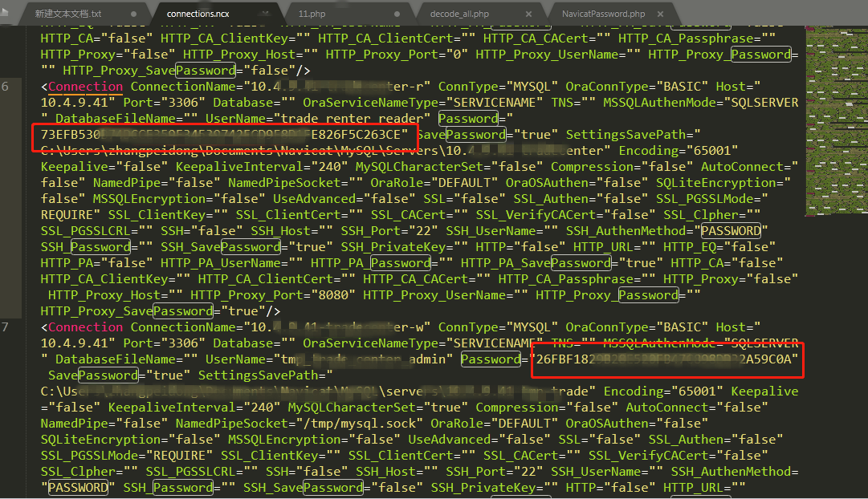The image size is (868, 499).
Task: Click the minimap code preview
Action: click(x=837, y=120)
